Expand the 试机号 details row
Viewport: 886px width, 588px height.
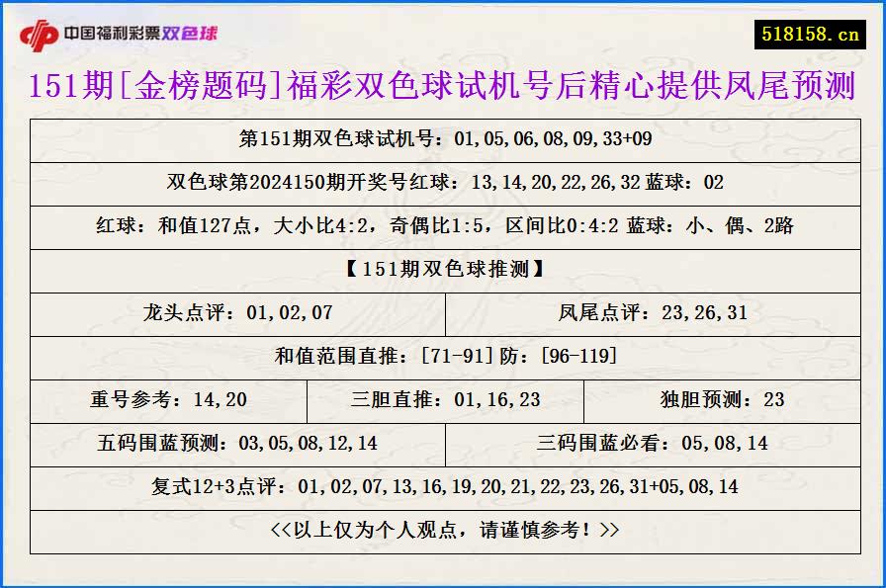pos(443,139)
